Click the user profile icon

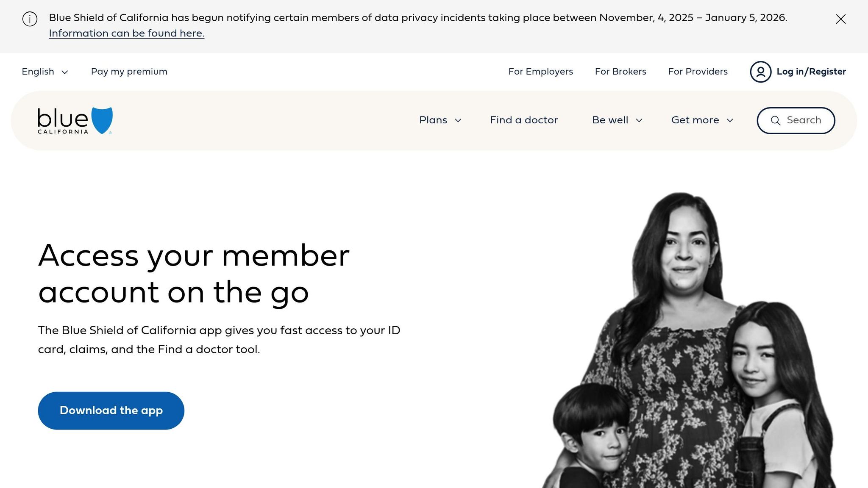[760, 72]
